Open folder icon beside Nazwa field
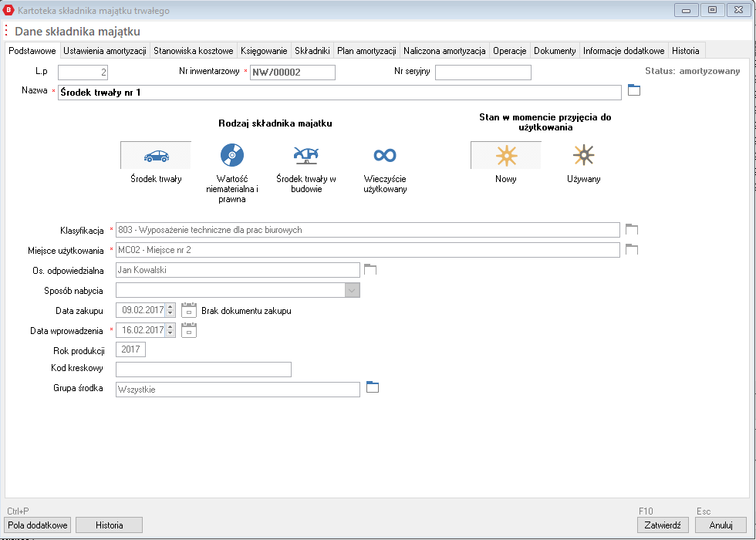This screenshot has height=540, width=756. coord(634,90)
